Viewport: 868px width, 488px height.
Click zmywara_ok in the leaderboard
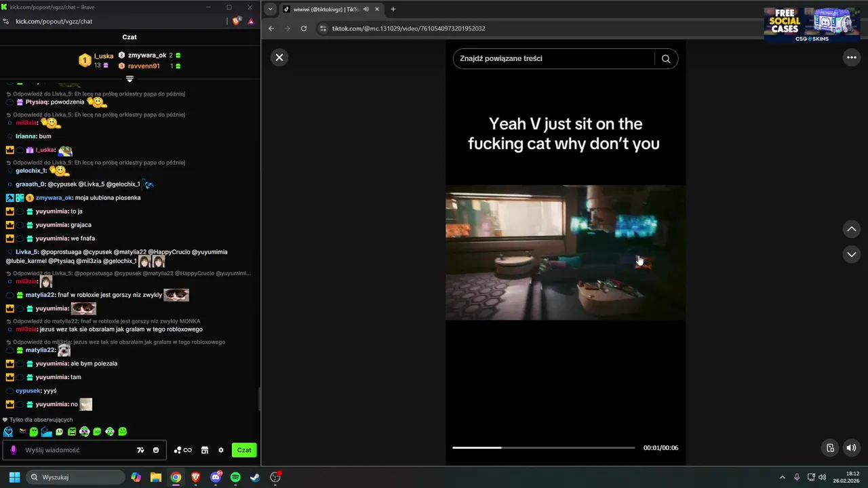147,55
